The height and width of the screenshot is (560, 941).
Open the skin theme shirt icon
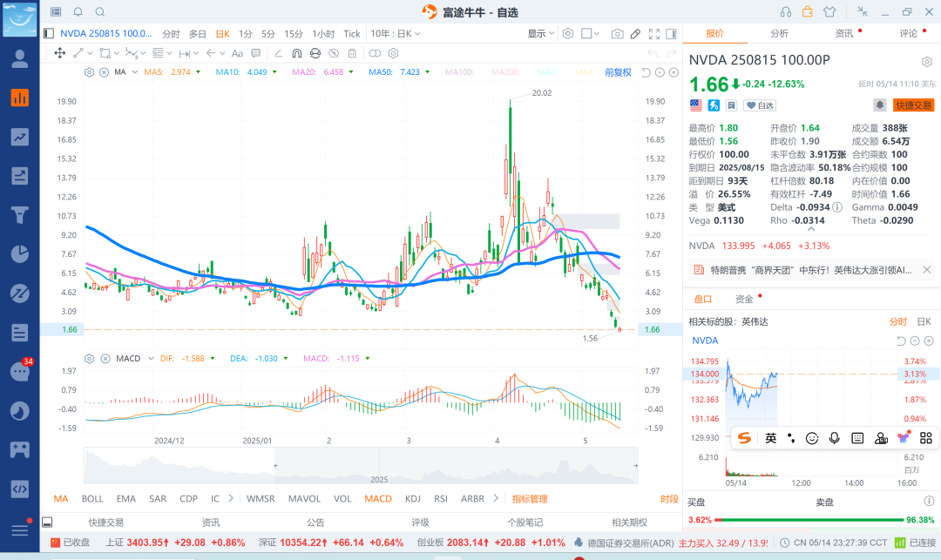click(x=829, y=12)
